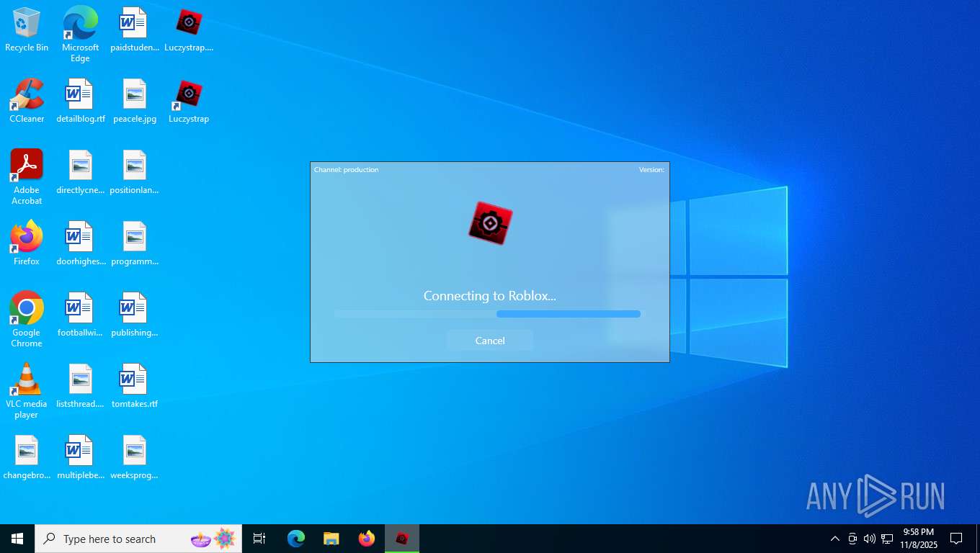Select the CCleaner desktop shortcut
This screenshot has width=980, height=553.
[x=27, y=101]
